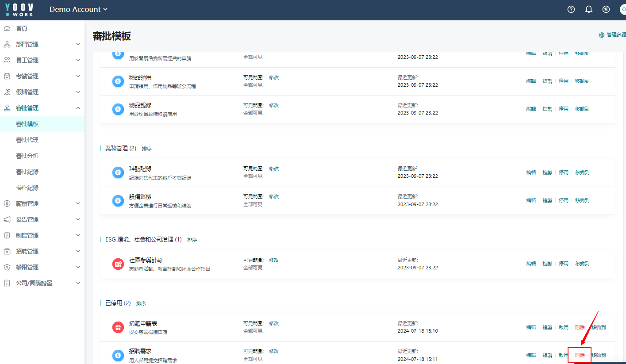
Task: Open the 審批代理 submenu item
Action: pos(27,140)
